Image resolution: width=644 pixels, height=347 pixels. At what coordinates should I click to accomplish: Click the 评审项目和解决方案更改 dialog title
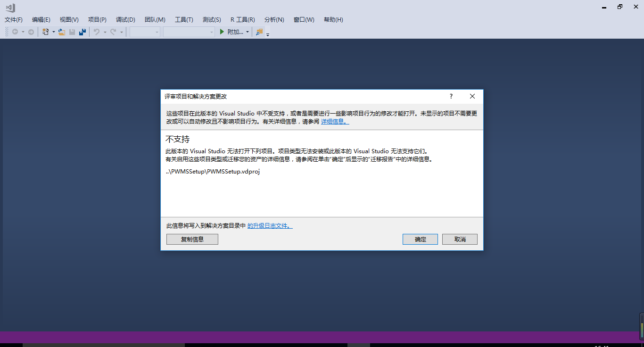196,96
